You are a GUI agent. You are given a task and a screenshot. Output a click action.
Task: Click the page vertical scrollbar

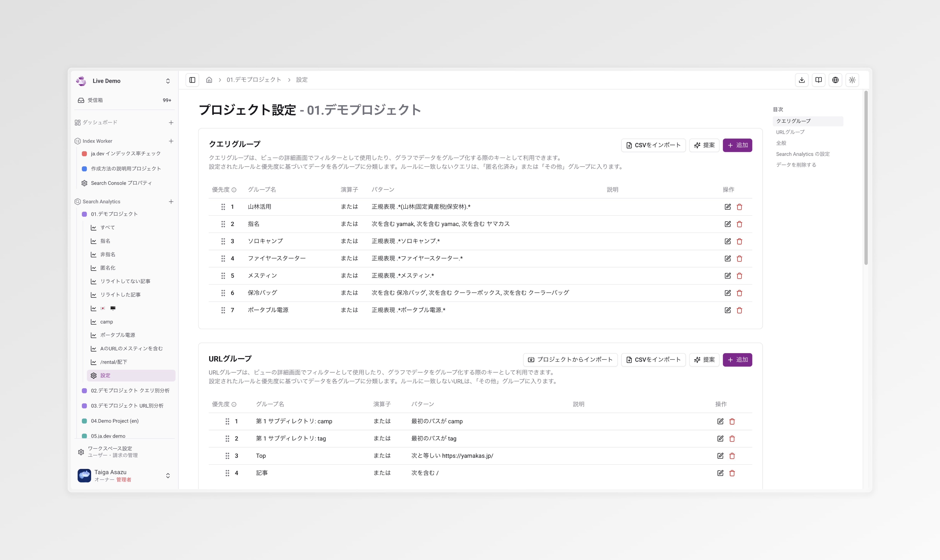coord(866,177)
